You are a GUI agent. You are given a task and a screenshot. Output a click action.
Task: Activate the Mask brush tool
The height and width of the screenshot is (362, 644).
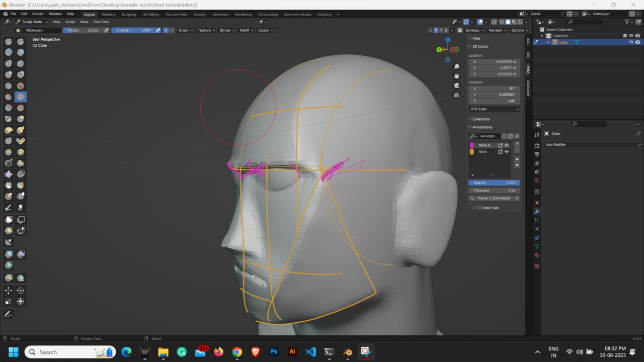tap(8, 185)
